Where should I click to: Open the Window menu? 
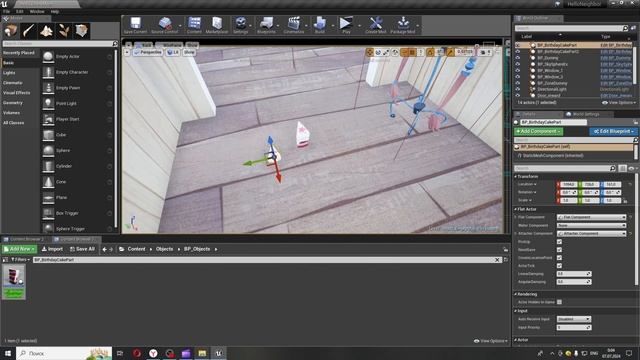tap(37, 11)
